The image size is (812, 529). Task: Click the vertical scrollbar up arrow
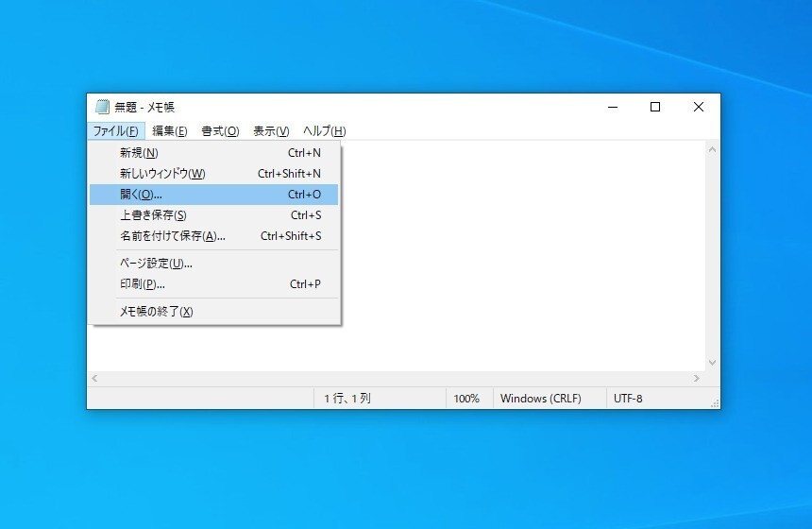coord(712,149)
